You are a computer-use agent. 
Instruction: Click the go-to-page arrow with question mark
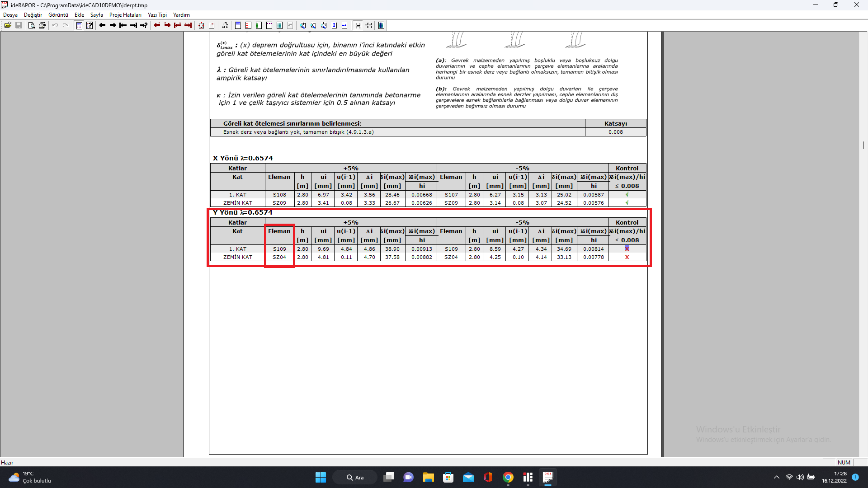144,25
